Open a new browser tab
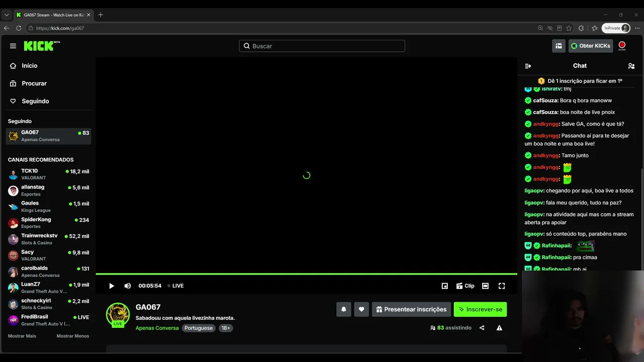The width and height of the screenshot is (644, 362). (x=101, y=15)
